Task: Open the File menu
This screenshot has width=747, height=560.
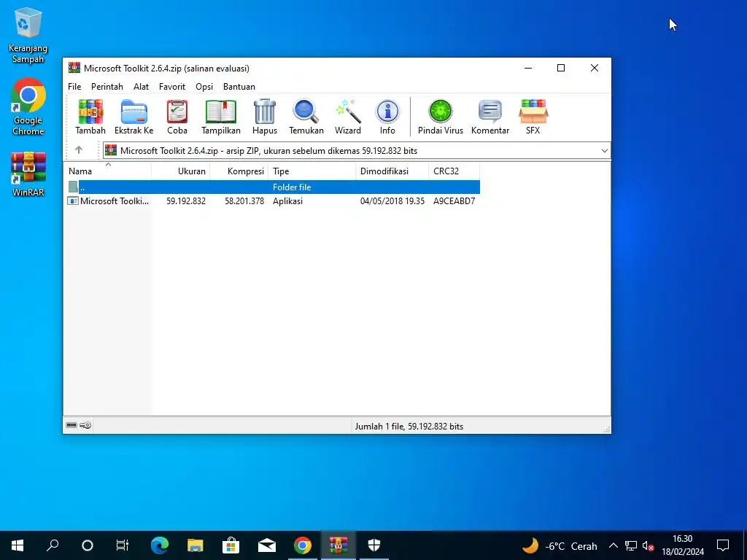Action: [x=74, y=87]
